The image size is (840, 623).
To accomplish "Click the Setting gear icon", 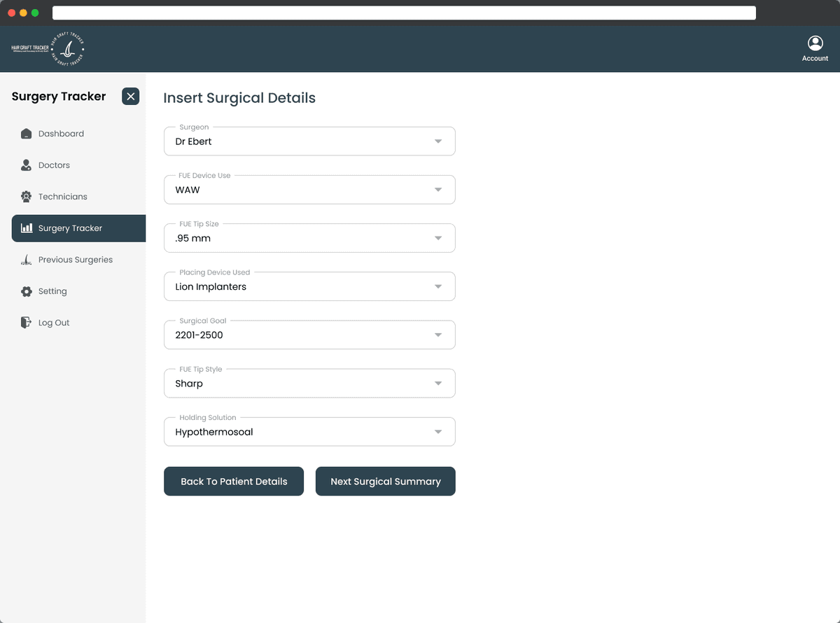I will pos(27,291).
